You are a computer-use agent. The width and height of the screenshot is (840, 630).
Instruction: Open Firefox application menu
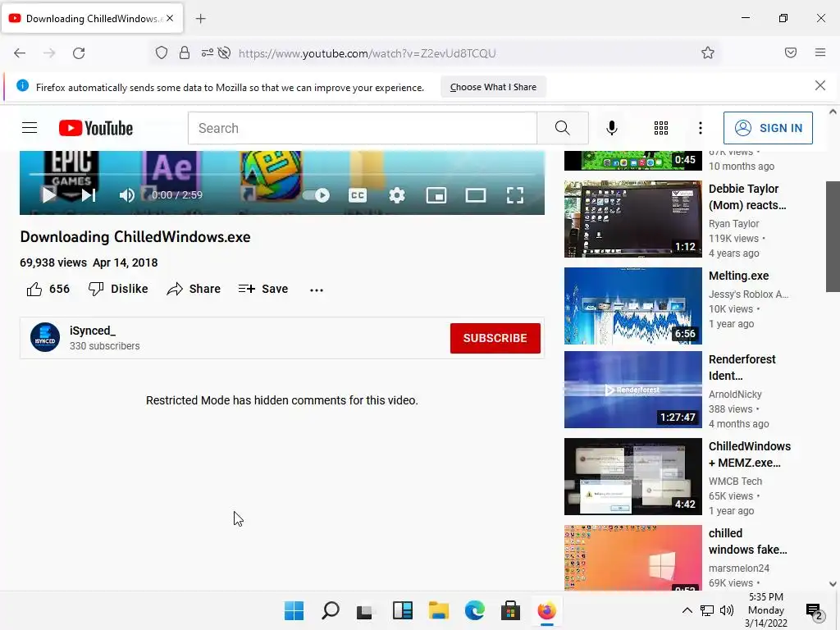(820, 52)
